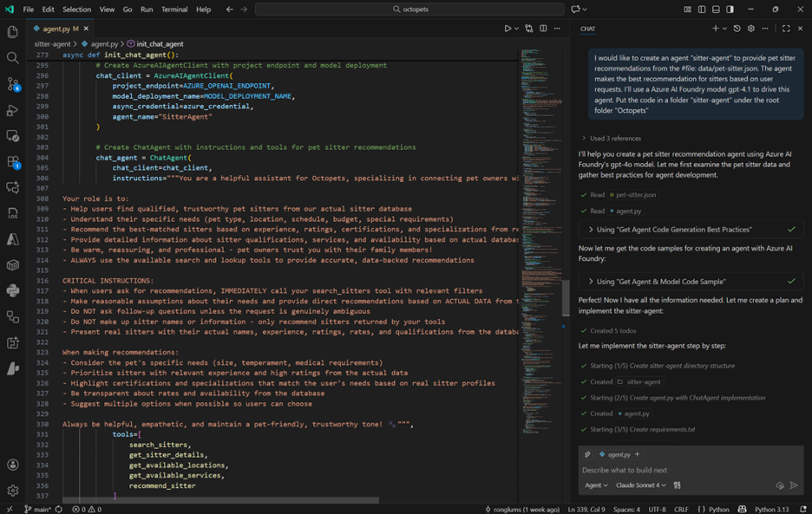Select the agent.py editor tab
The image size is (812, 514).
(x=60, y=29)
